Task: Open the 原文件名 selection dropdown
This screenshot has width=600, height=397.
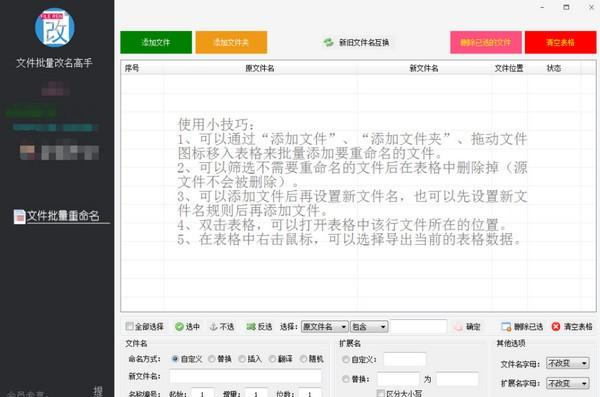Action: [324, 327]
